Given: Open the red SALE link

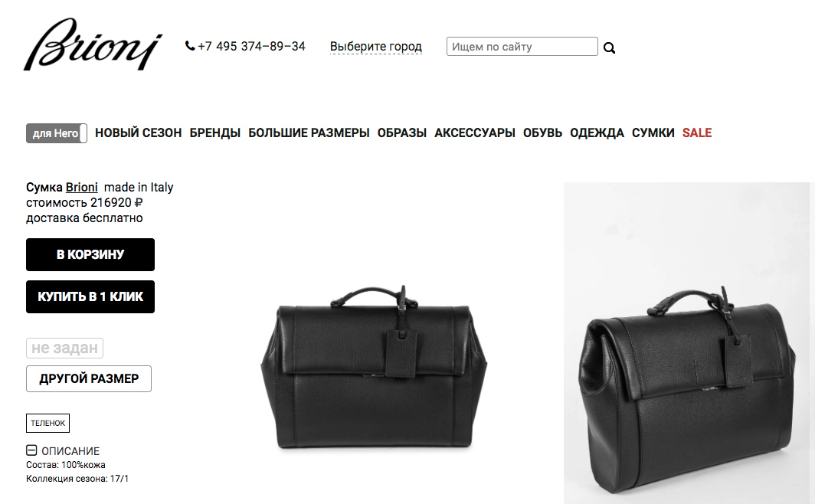Looking at the screenshot, I should [697, 133].
